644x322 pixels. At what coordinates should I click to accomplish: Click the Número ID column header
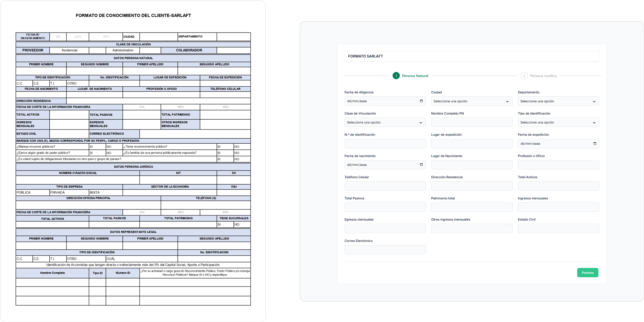click(123, 273)
